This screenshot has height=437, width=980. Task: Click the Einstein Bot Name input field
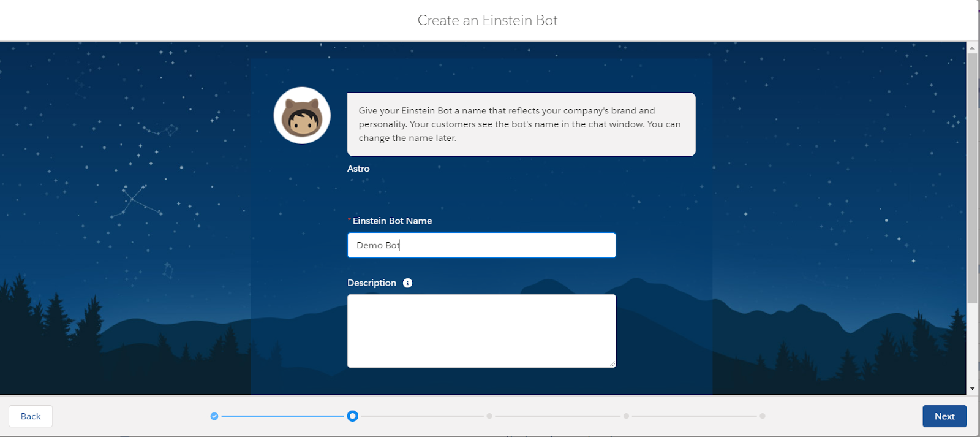pos(481,245)
